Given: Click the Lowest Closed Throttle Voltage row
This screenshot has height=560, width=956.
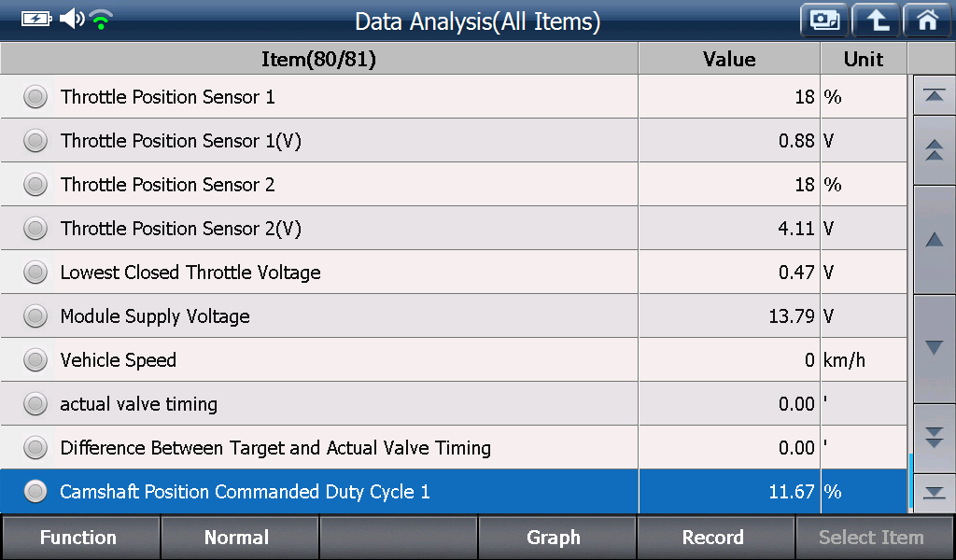Looking at the screenshot, I should click(x=454, y=273).
